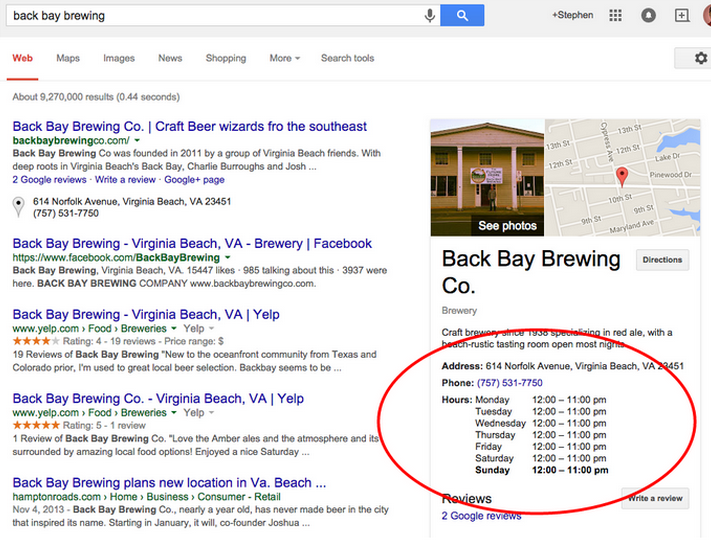Open Back Bay Brewing plans new location result
711x545 pixels.
click(x=169, y=482)
